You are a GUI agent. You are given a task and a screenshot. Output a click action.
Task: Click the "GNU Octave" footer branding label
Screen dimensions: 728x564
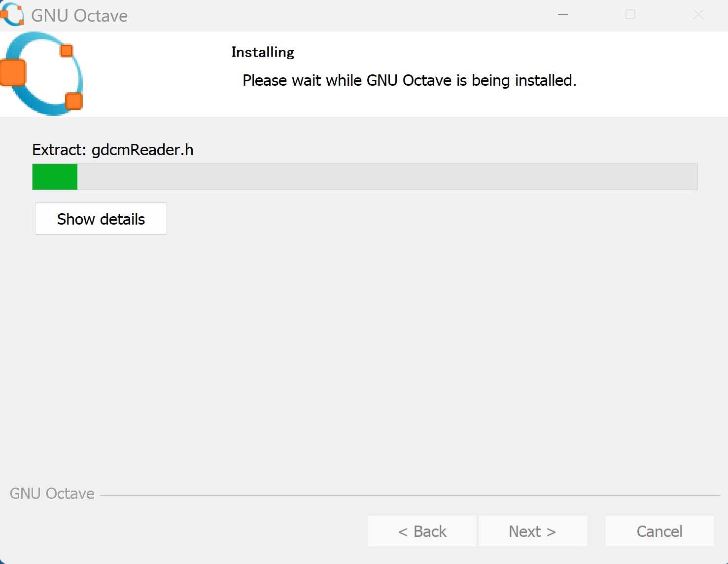(52, 494)
